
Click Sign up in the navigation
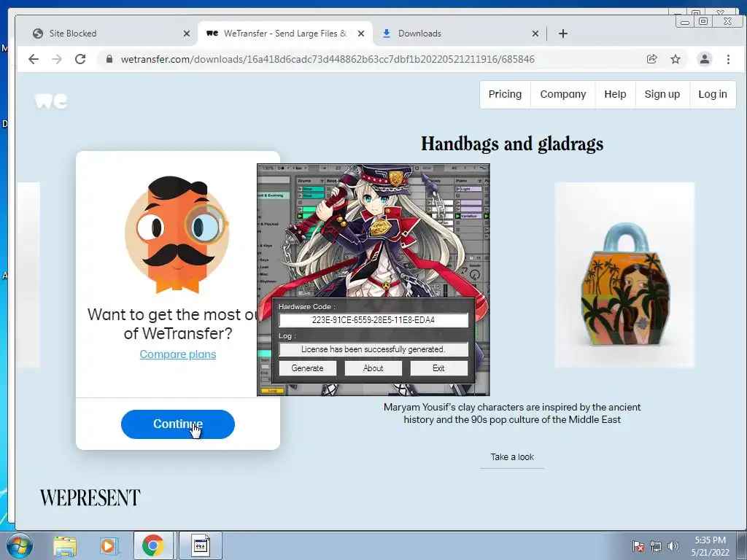(x=662, y=94)
